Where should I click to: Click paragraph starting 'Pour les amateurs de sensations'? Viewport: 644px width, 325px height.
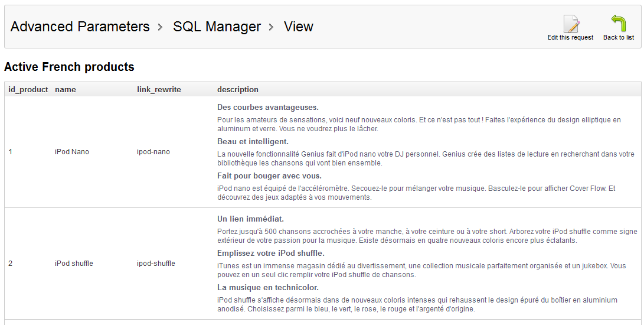click(419, 124)
